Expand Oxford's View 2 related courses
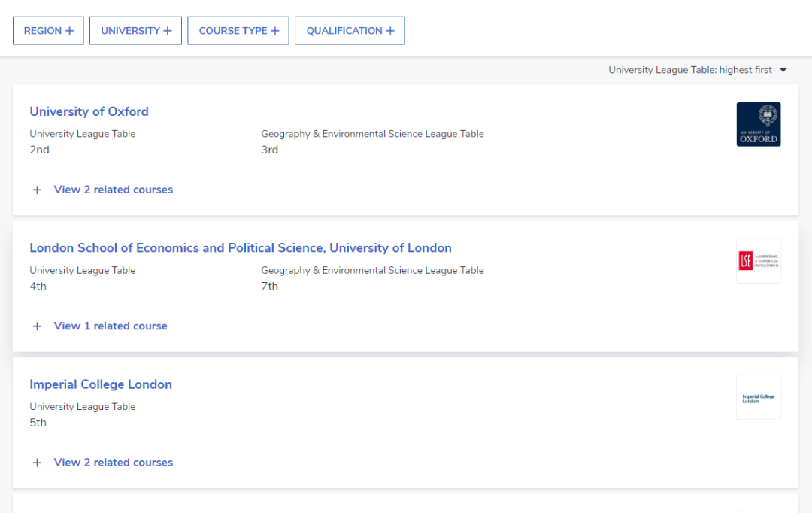This screenshot has width=812, height=513. [x=114, y=190]
